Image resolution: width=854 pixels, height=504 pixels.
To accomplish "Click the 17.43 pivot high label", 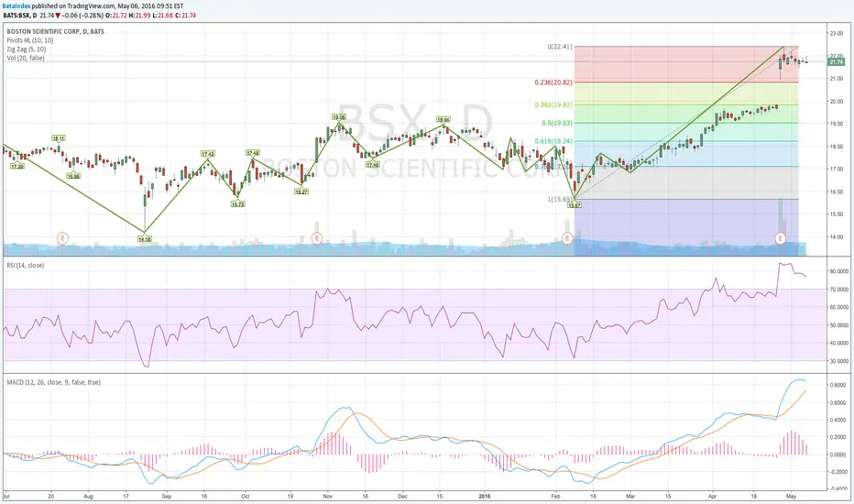I will 207,154.
